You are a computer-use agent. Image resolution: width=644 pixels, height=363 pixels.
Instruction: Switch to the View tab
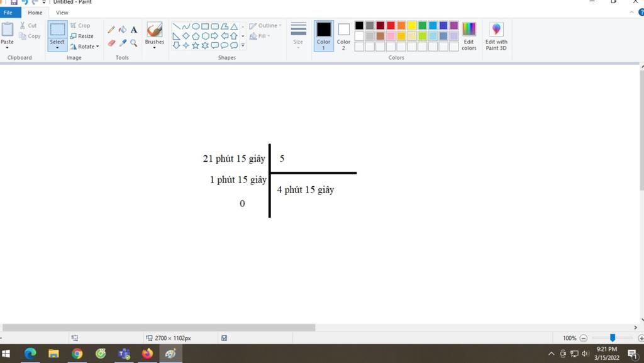click(x=62, y=13)
